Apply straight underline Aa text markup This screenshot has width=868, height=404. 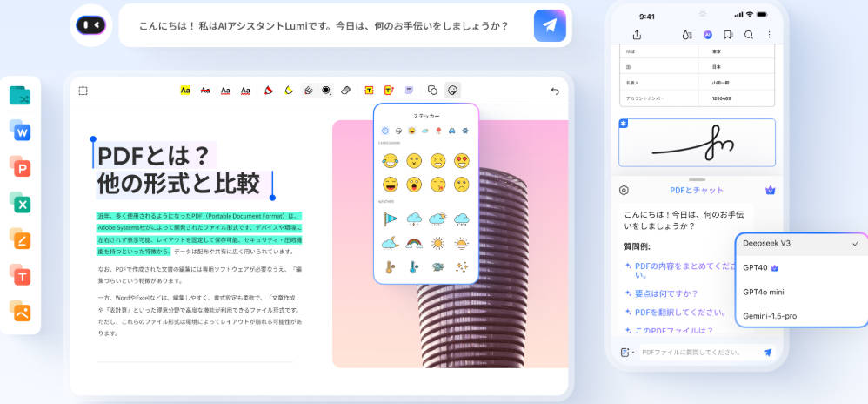click(x=225, y=91)
